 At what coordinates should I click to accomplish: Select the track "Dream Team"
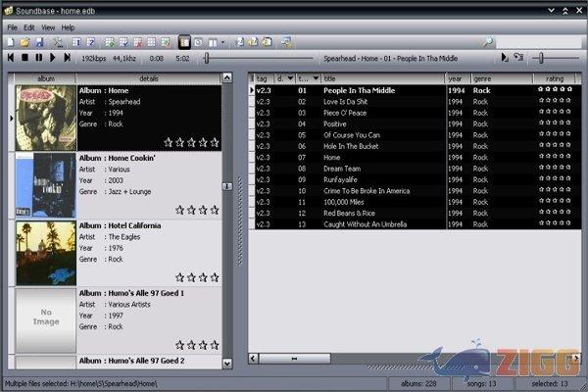pos(342,169)
